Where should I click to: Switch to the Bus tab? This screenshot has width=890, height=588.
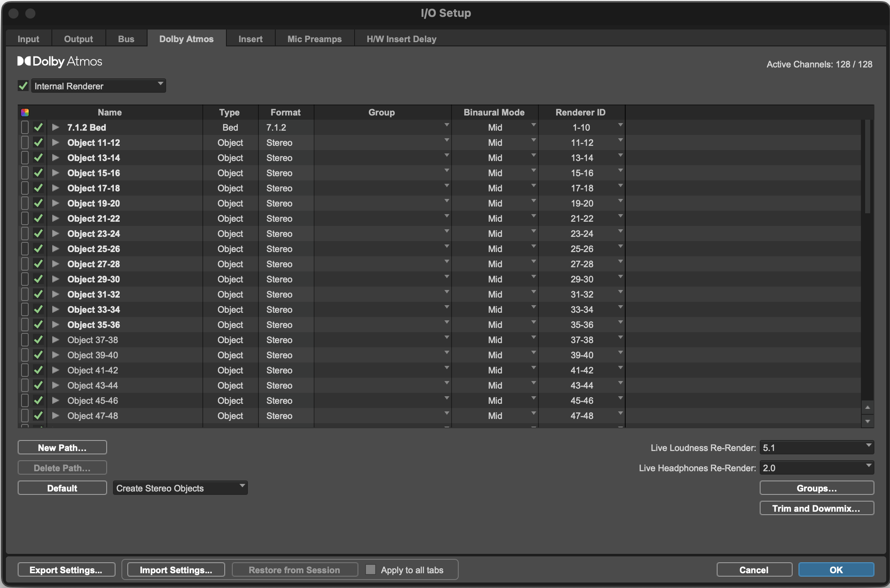click(x=126, y=39)
